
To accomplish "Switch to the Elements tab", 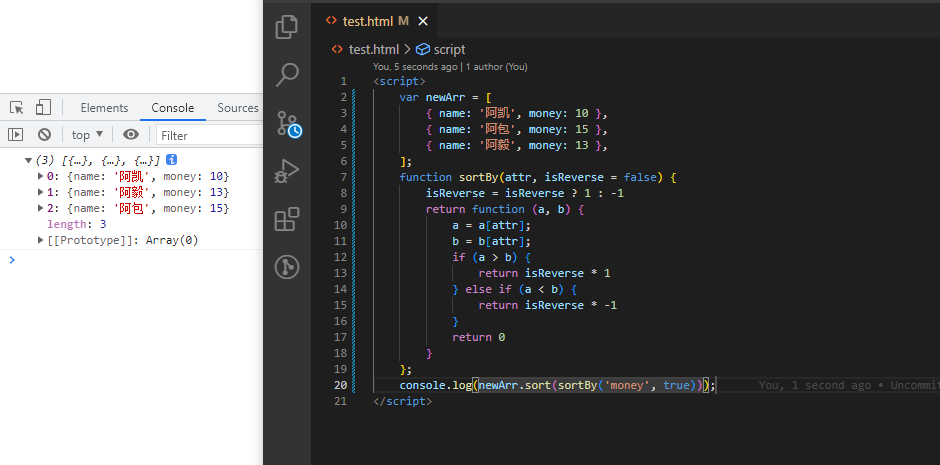I will point(104,108).
